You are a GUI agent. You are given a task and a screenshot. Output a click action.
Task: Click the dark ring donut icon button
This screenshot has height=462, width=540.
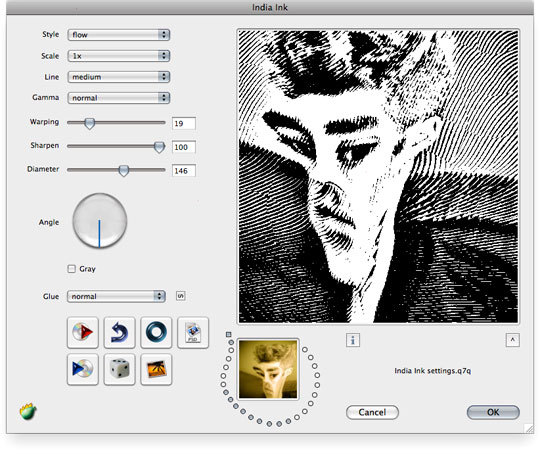[156, 333]
